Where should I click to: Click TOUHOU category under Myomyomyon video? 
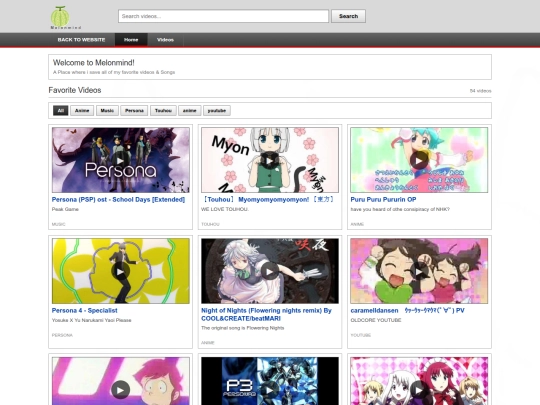pyautogui.click(x=210, y=224)
